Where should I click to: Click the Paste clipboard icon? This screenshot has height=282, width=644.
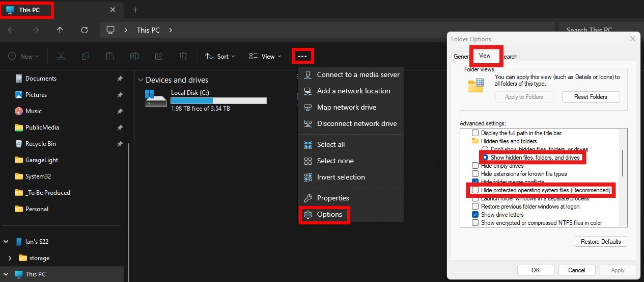[110, 57]
